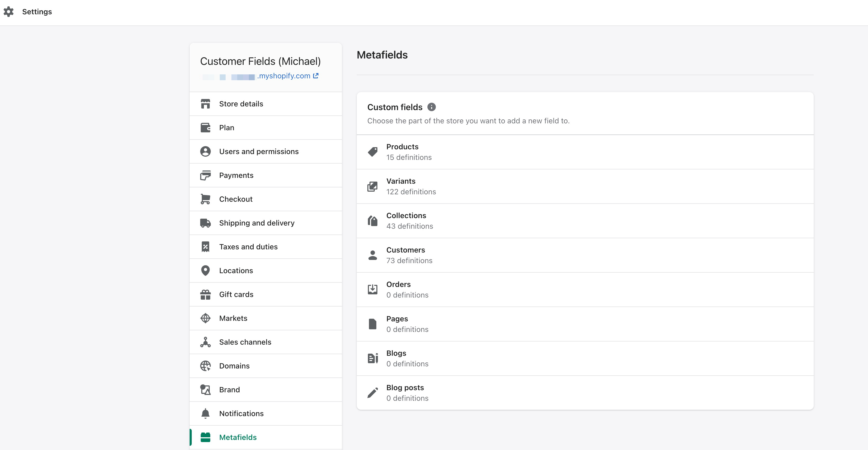Viewport: 868px width, 450px height.
Task: Click the Sales channels nodes icon
Action: (205, 342)
